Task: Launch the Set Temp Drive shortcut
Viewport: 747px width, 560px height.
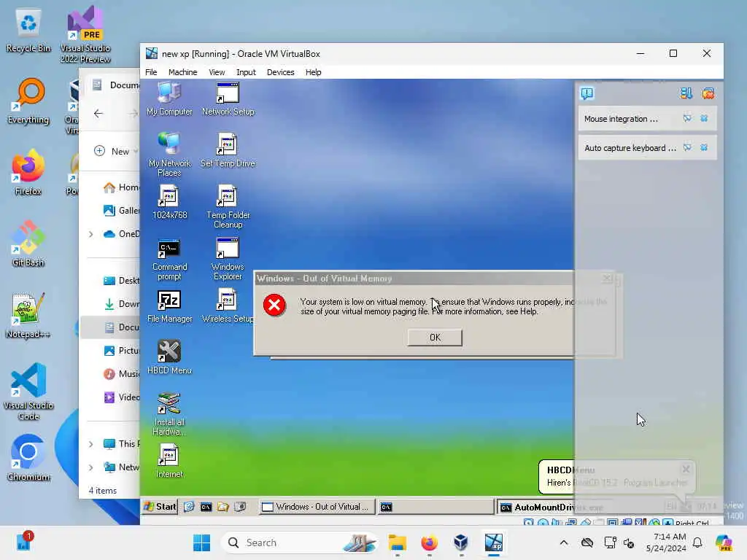Action: [x=228, y=150]
